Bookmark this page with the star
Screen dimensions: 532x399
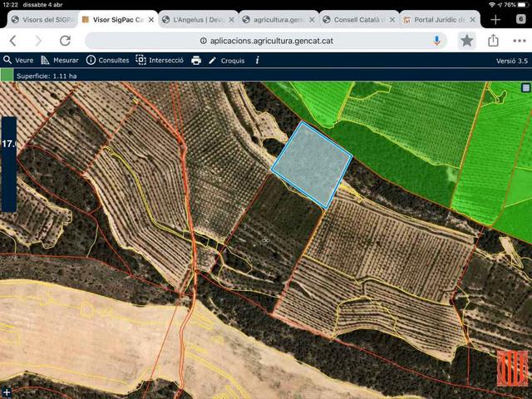pos(467,40)
